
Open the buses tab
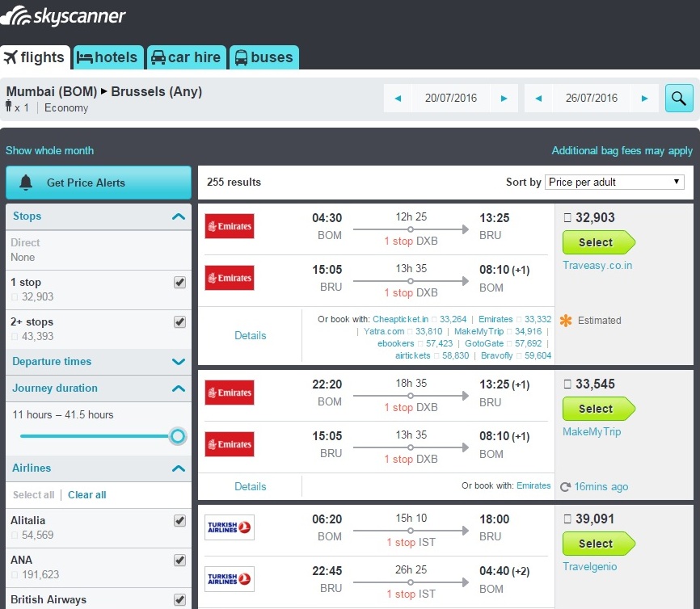click(264, 57)
